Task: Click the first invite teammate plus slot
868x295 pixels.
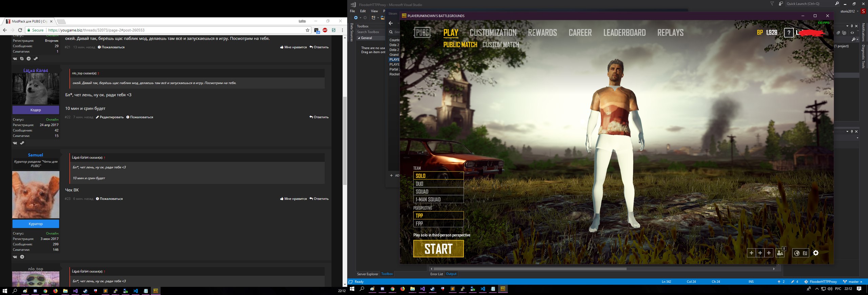Action: click(751, 253)
